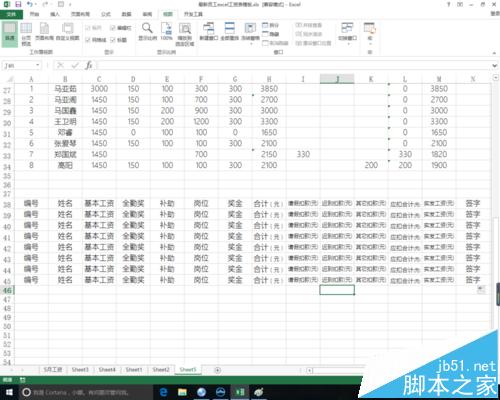Confirm formula entry with checkmark icon
This screenshot has height=400, width=500.
click(75, 65)
